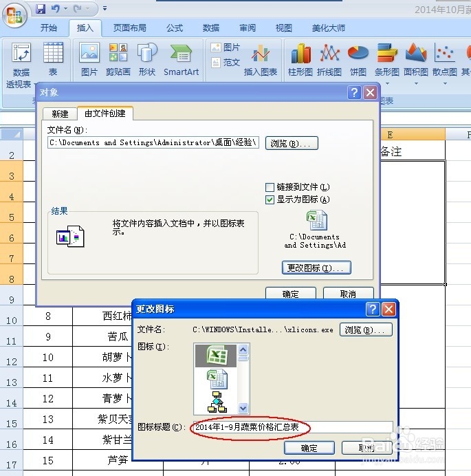Open the 审阅 ribbon tab
Image resolution: width=471 pixels, height=476 pixels.
248,28
